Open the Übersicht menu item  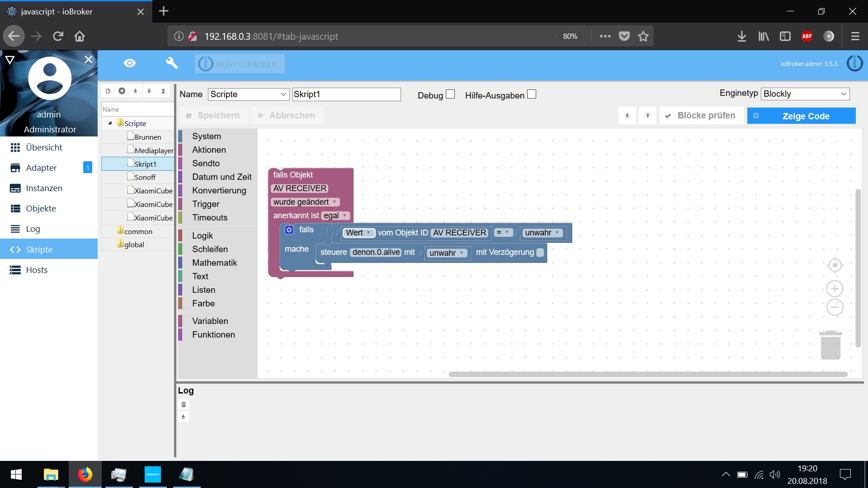point(49,147)
